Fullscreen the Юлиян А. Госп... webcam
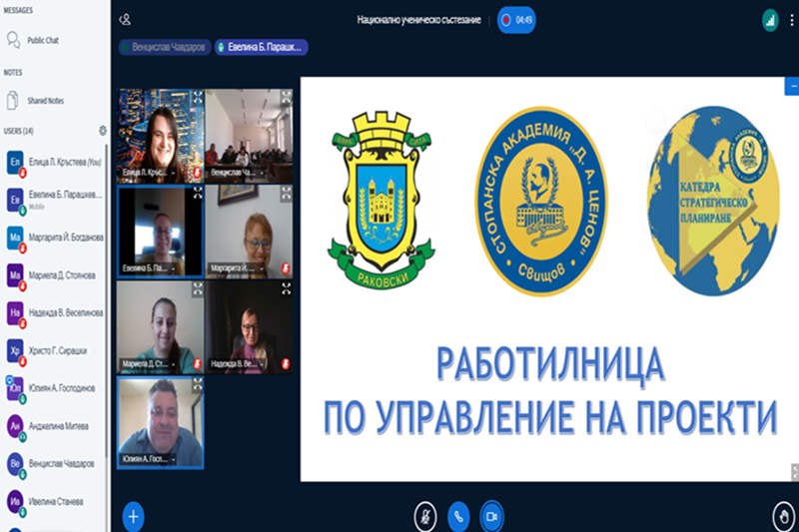799x532 pixels. pyautogui.click(x=197, y=385)
